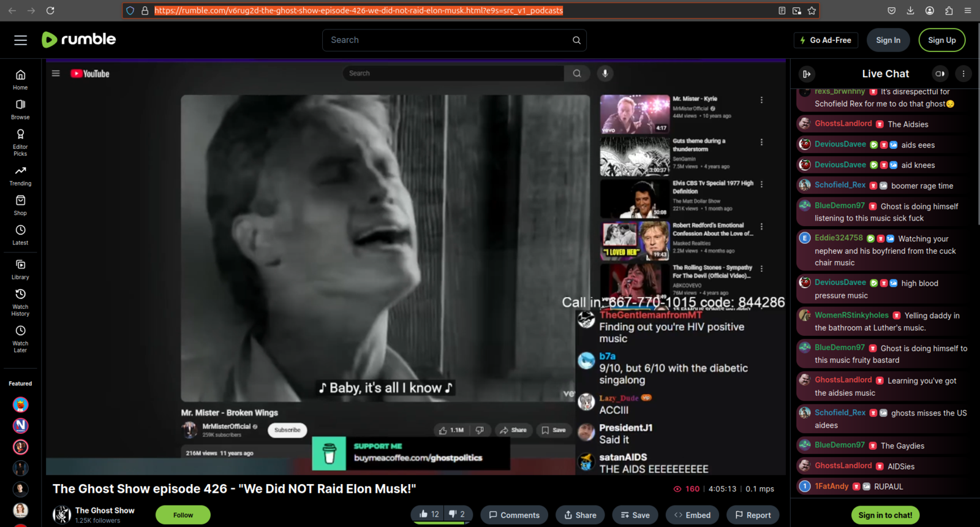Click GhostsLandlord username saying The Aidsies

[843, 124]
